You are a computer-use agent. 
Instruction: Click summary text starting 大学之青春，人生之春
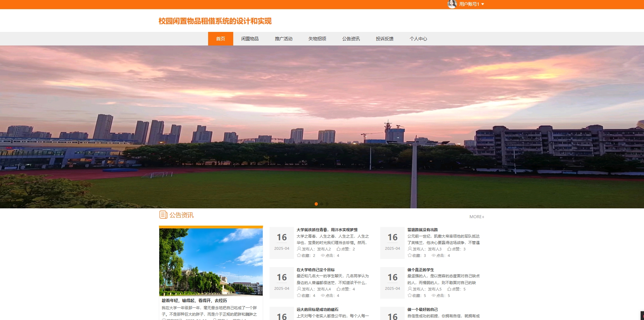click(x=333, y=240)
